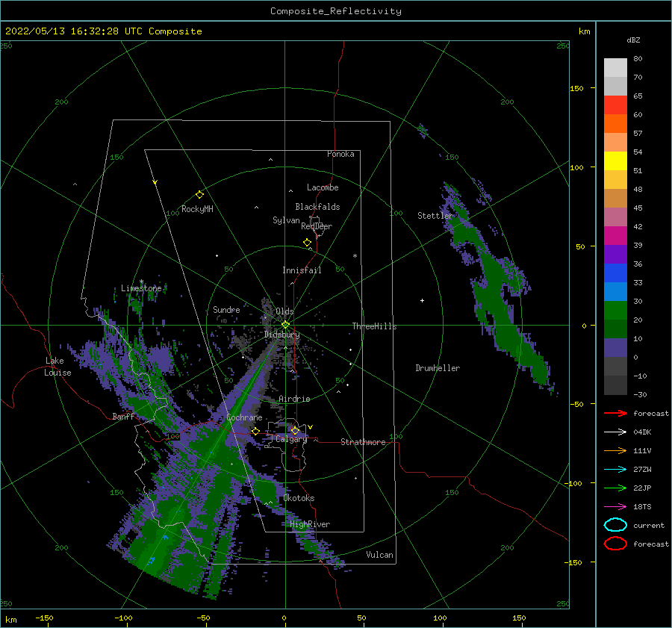Image resolution: width=672 pixels, height=628 pixels.
Task: Click the Airdrie label
Action: pyautogui.click(x=294, y=399)
